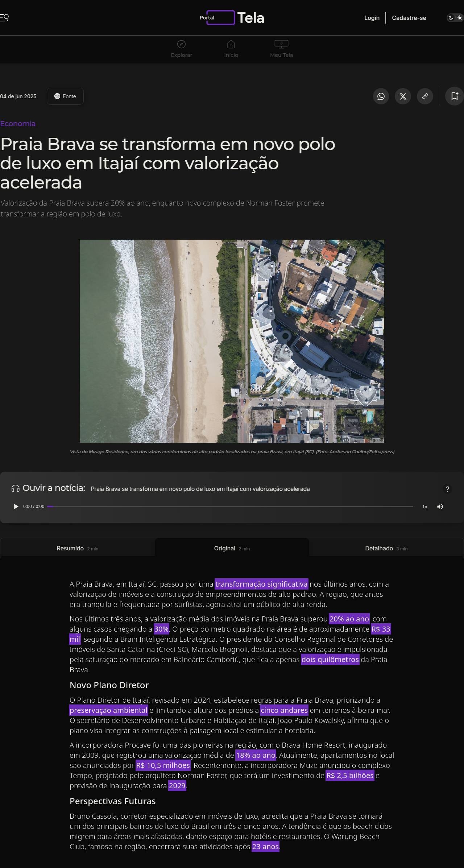464x868 pixels.
Task: Switch to Detalhado tab
Action: click(x=386, y=548)
